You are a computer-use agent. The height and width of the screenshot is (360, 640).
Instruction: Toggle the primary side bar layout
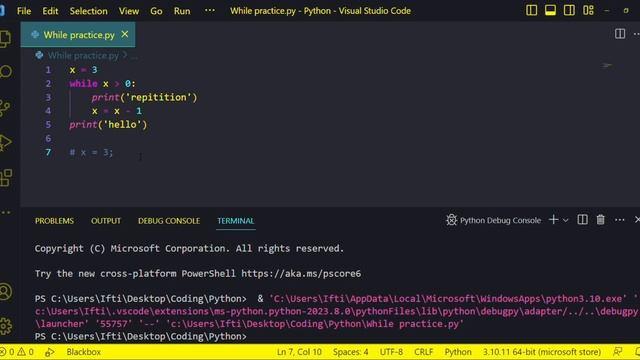pyautogui.click(x=531, y=10)
